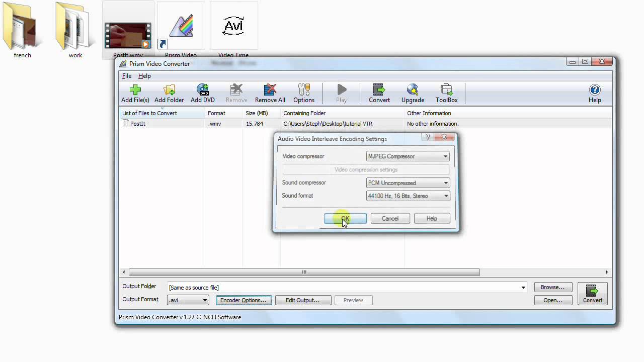Open the File menu
Screen dimensions: 644x362
tap(127, 76)
